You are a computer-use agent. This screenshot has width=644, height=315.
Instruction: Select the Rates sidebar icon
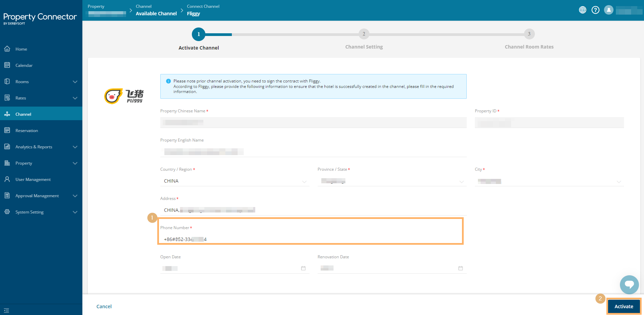pos(7,98)
